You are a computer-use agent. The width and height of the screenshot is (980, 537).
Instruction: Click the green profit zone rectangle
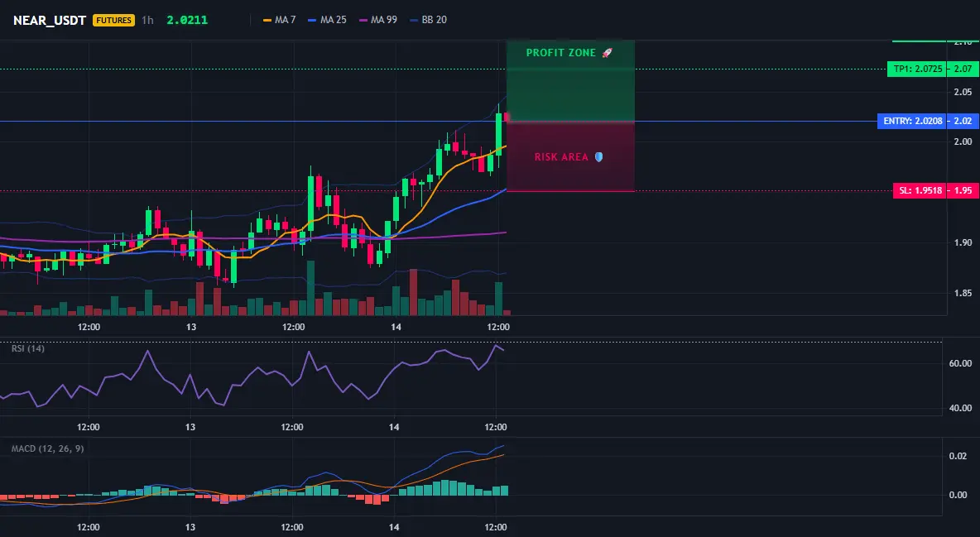click(570, 80)
